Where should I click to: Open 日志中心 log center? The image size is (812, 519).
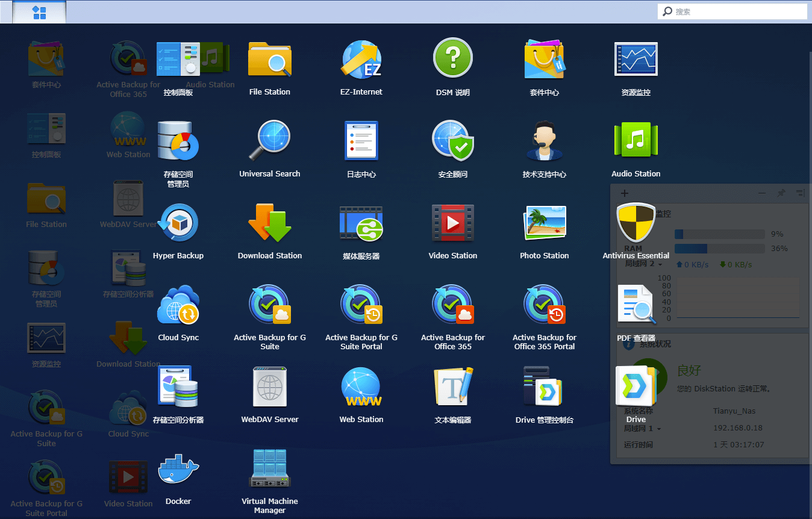[361, 141]
